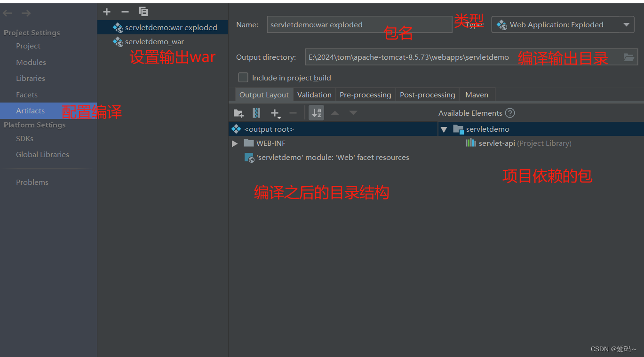
Task: Click the Create Directory icon
Action: tap(239, 113)
